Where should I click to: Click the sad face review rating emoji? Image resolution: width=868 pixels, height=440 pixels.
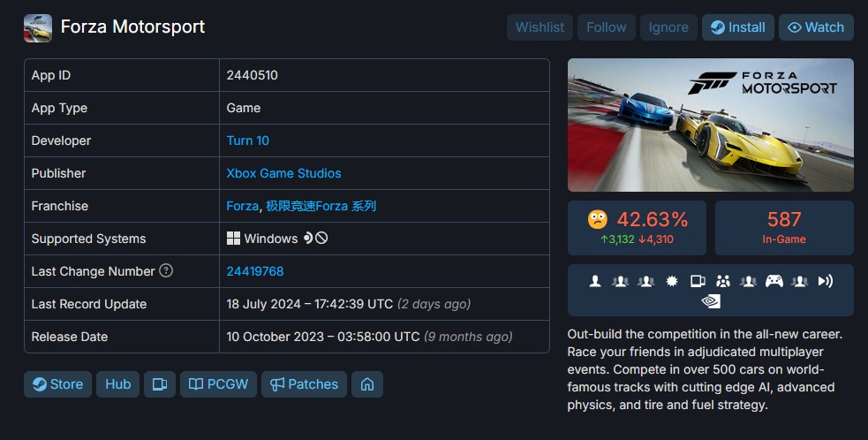pos(597,220)
